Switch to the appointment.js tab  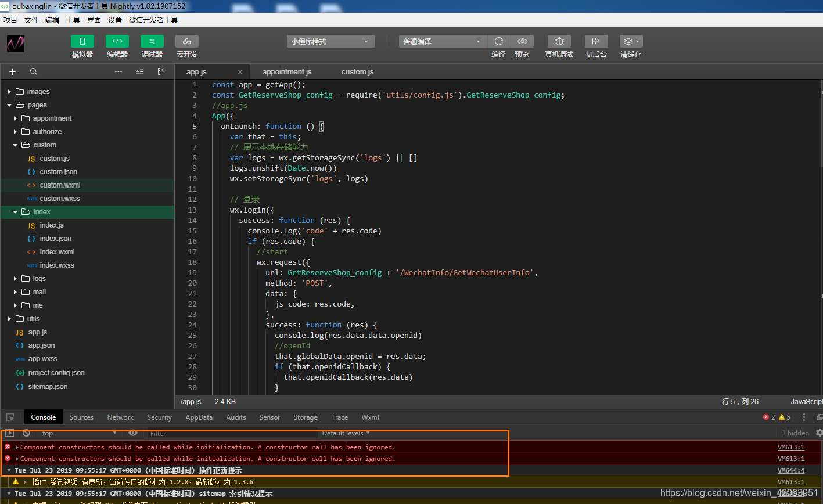(x=287, y=72)
